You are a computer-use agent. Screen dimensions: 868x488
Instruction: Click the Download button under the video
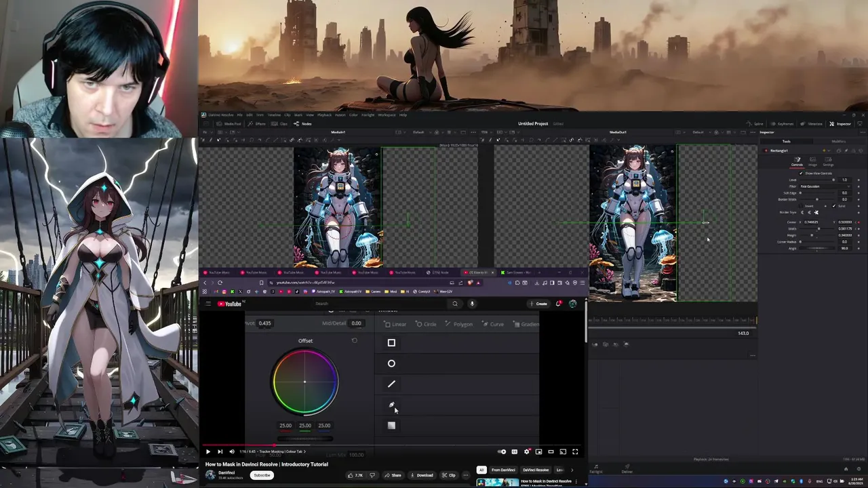point(422,475)
